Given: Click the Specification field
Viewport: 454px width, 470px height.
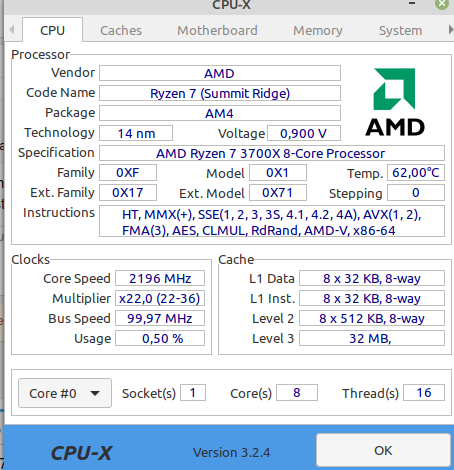Looking at the screenshot, I should [272, 153].
